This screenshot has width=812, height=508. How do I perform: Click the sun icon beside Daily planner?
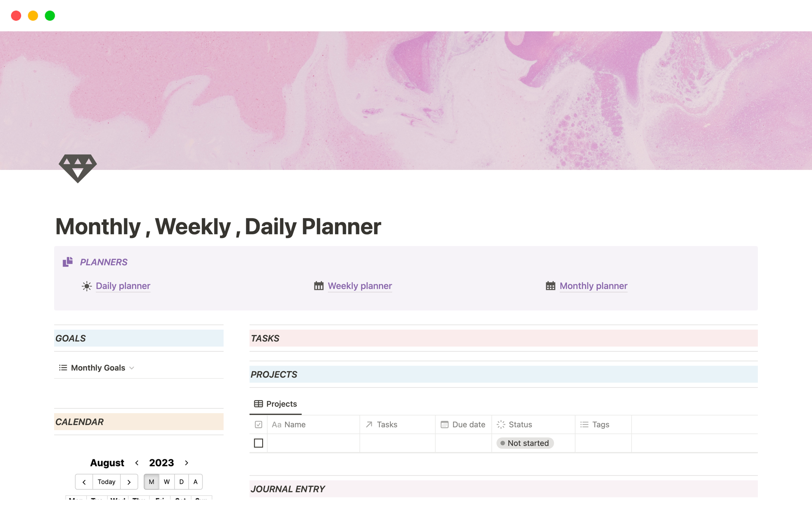pos(87,286)
